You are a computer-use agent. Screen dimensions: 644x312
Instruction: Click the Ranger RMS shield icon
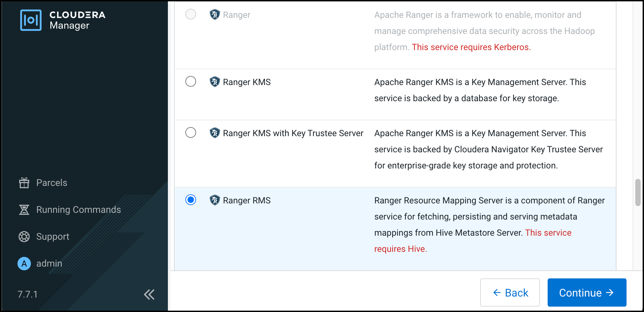click(215, 200)
